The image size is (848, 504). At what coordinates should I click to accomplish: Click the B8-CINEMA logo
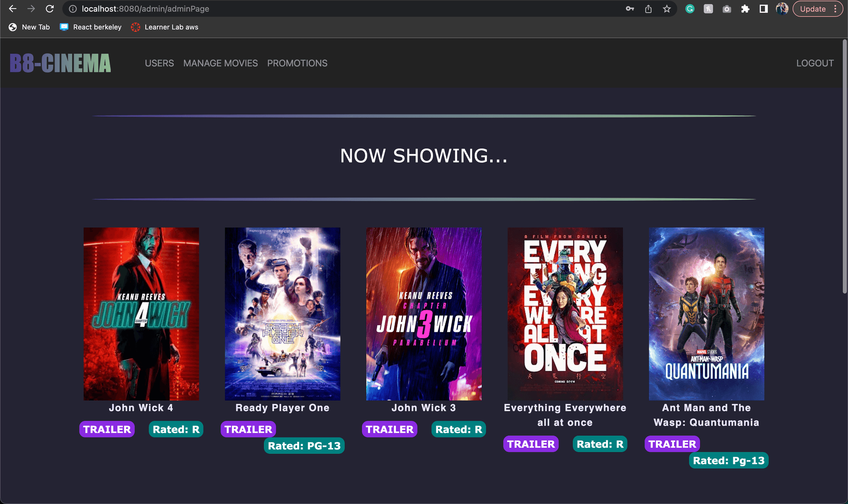[x=60, y=63]
